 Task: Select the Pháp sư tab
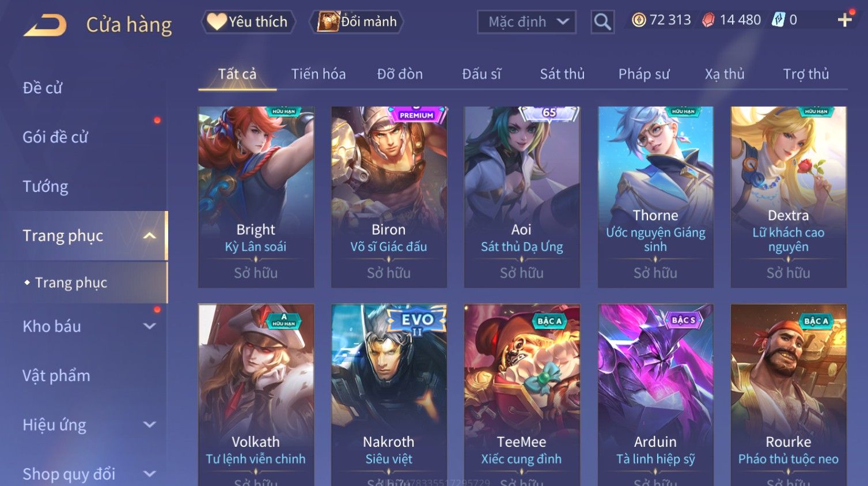click(644, 74)
